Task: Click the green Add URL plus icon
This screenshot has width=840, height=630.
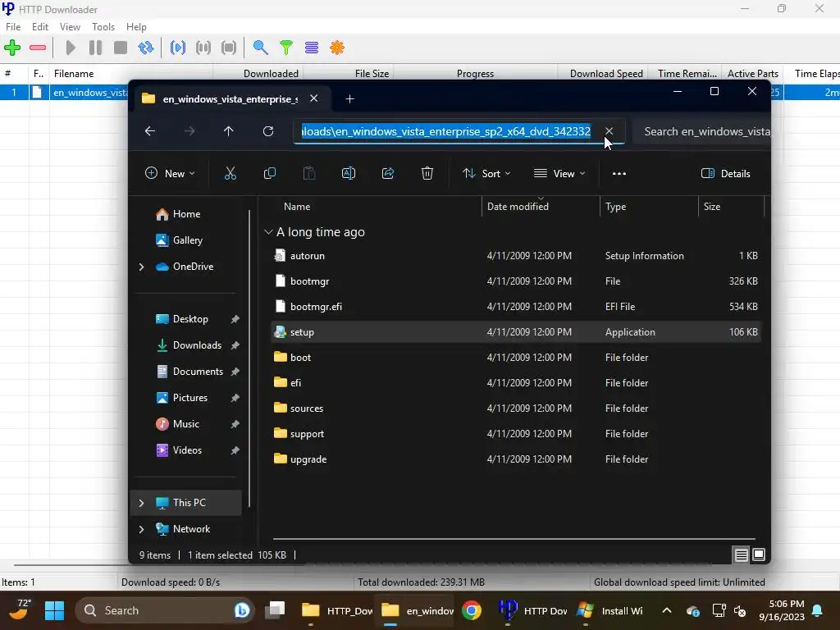Action: tap(12, 48)
